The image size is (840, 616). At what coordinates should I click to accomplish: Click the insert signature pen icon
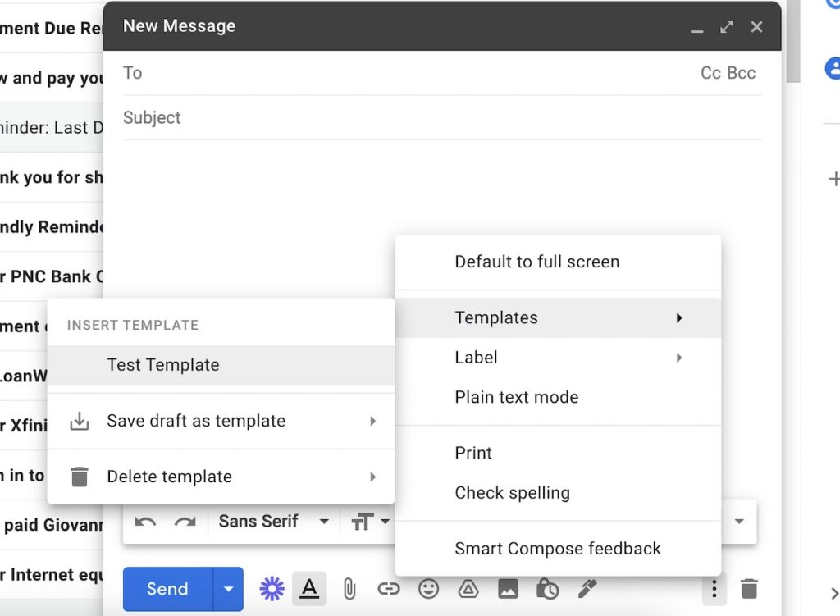(587, 589)
